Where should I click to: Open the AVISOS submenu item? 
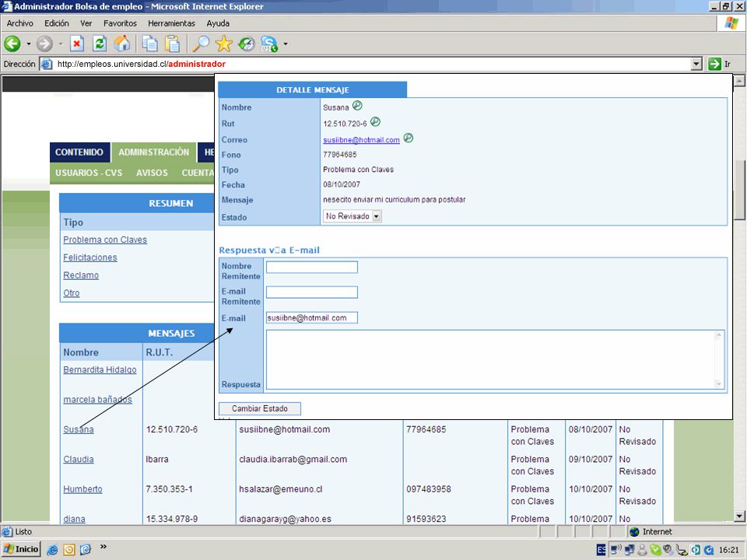tap(152, 173)
